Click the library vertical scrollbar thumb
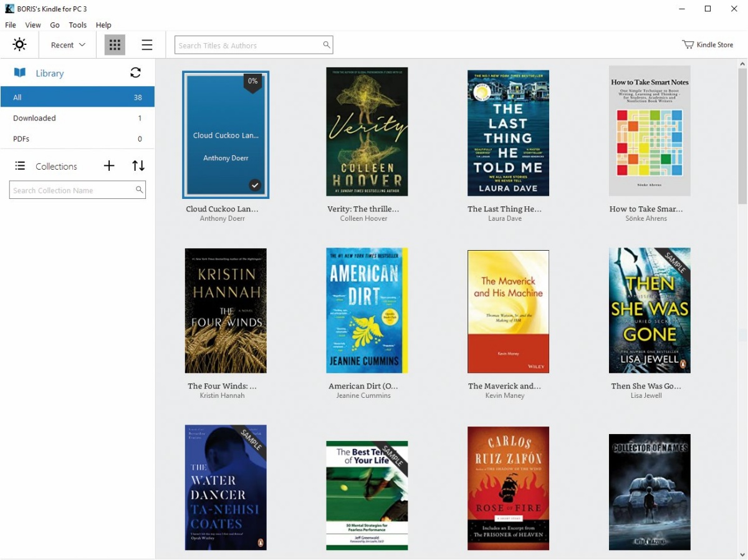748x560 pixels. click(x=742, y=137)
